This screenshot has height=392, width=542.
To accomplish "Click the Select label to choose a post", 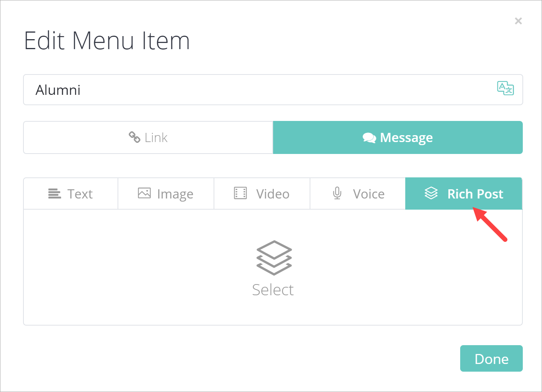I will pyautogui.click(x=273, y=290).
